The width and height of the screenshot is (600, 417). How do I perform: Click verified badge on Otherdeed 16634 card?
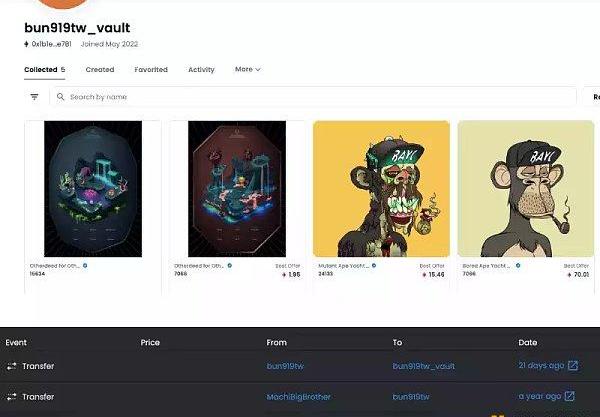click(85, 266)
